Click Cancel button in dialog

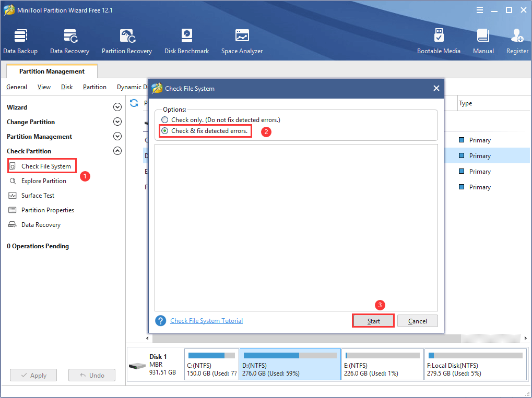(x=417, y=321)
